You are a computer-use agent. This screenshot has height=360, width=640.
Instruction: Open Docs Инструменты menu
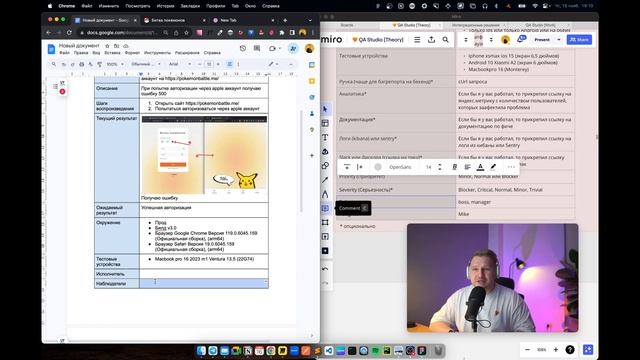(x=157, y=53)
